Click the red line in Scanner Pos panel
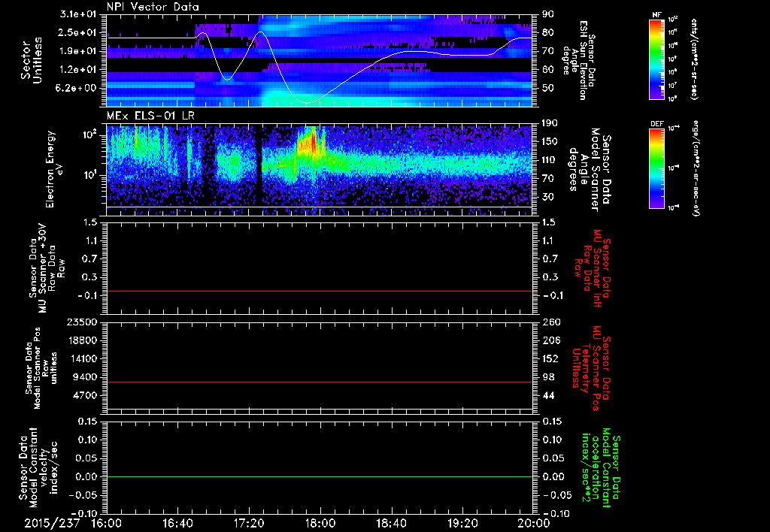This screenshot has width=770, height=532. [x=320, y=382]
